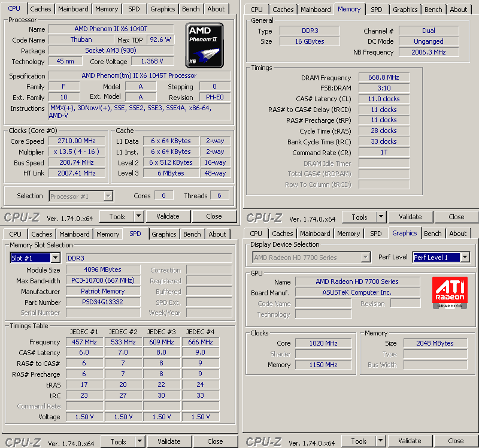Click the DDR3 field beside Slot #1
Viewport: 479px width, 448px height.
[x=148, y=258]
